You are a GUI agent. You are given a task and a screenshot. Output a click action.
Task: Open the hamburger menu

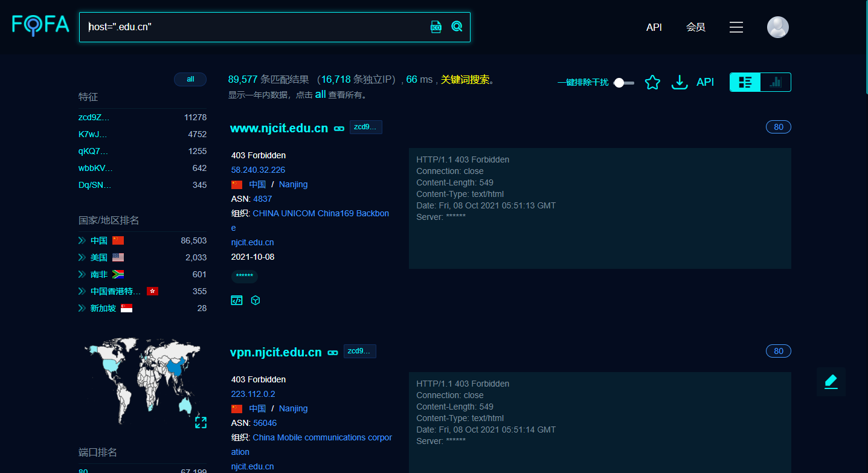point(736,27)
